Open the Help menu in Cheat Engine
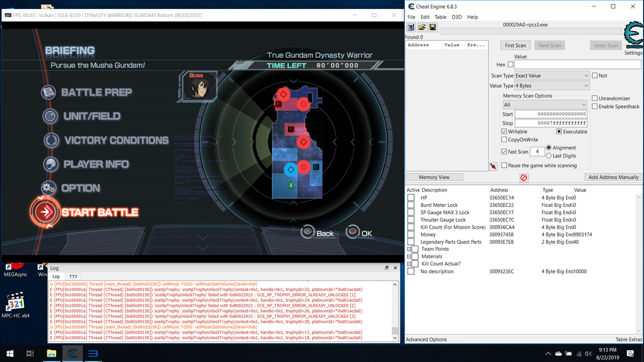 coord(472,17)
